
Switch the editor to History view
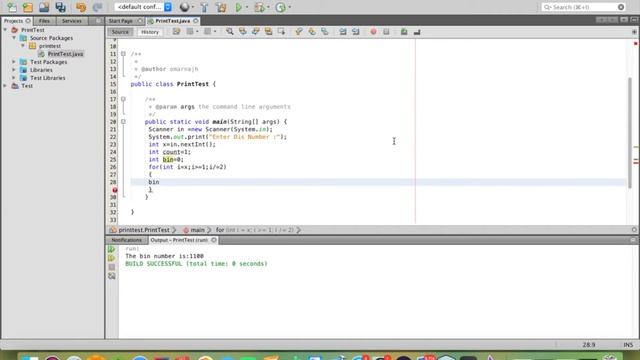[x=150, y=32]
